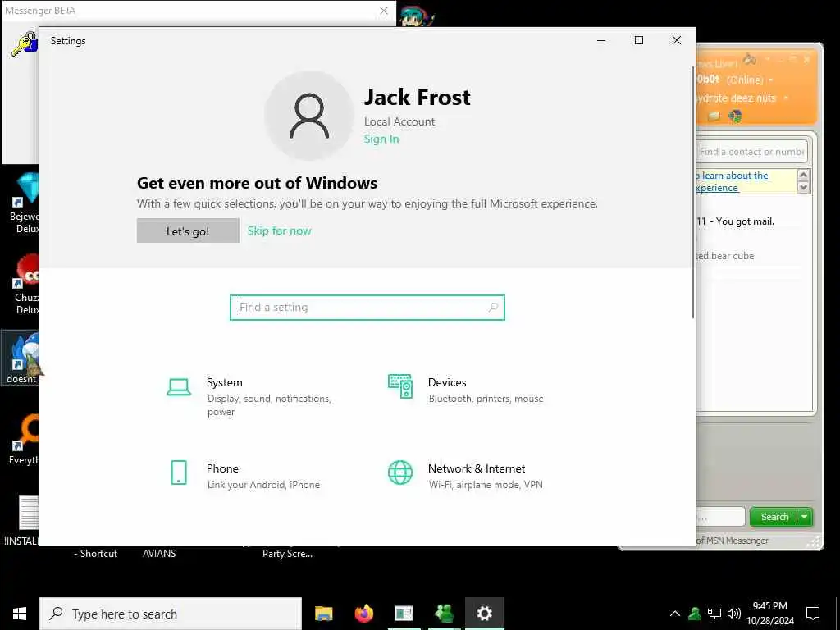
Task: Click the magnifier in Find a setting
Action: 493,308
